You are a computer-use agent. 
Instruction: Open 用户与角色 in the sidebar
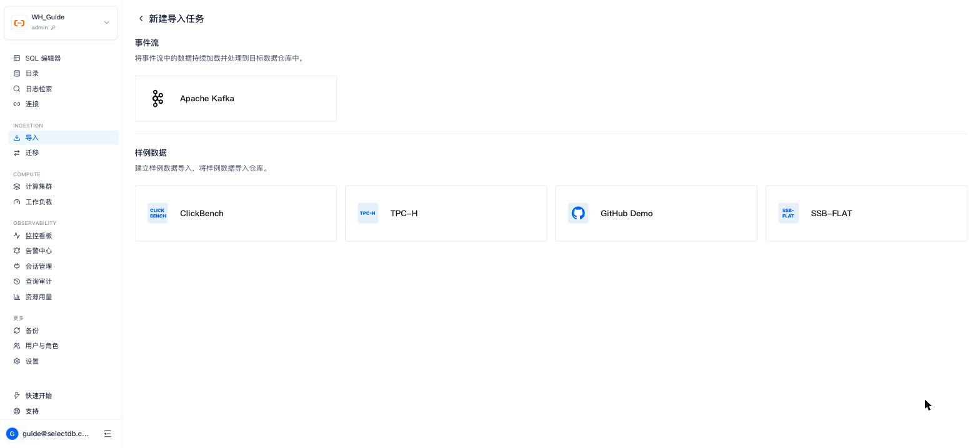63,346
